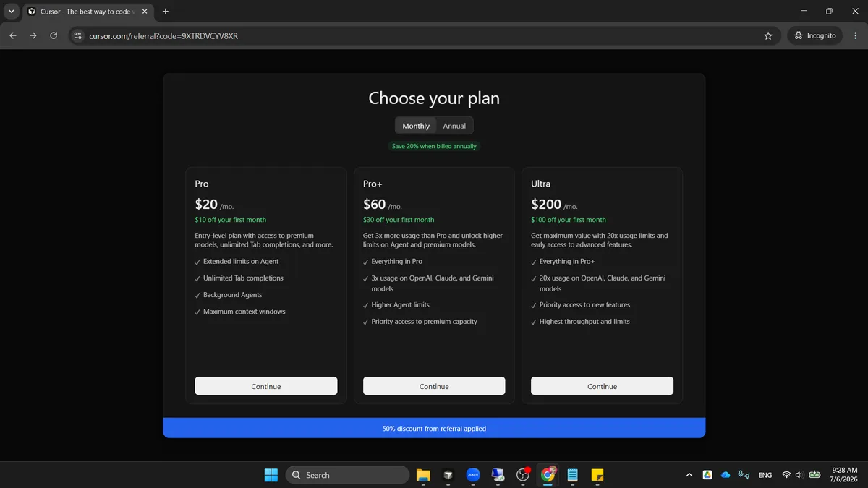Open the monitor app icon next to Zoom
This screenshot has height=488, width=868.
[x=498, y=475]
